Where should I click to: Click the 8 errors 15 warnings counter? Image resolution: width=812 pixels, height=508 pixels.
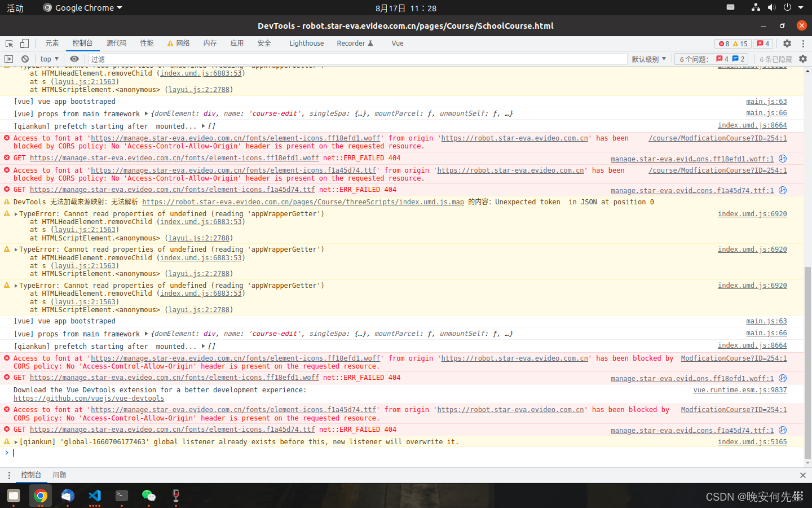(733, 43)
